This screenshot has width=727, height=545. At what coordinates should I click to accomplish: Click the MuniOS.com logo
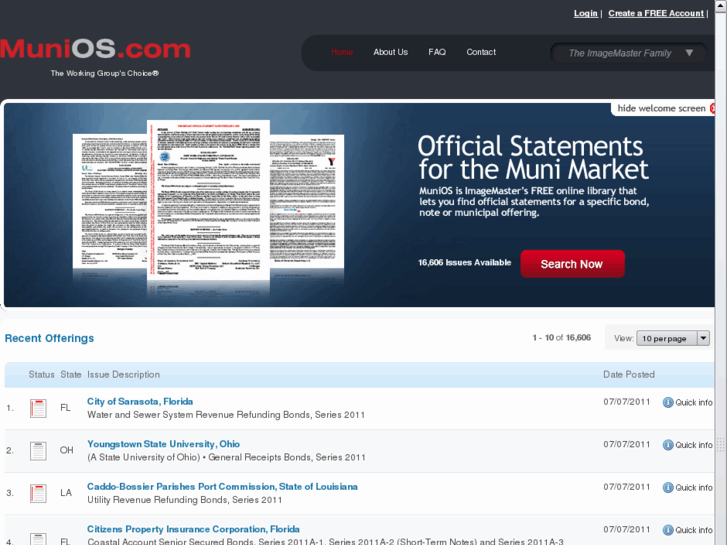tap(95, 49)
